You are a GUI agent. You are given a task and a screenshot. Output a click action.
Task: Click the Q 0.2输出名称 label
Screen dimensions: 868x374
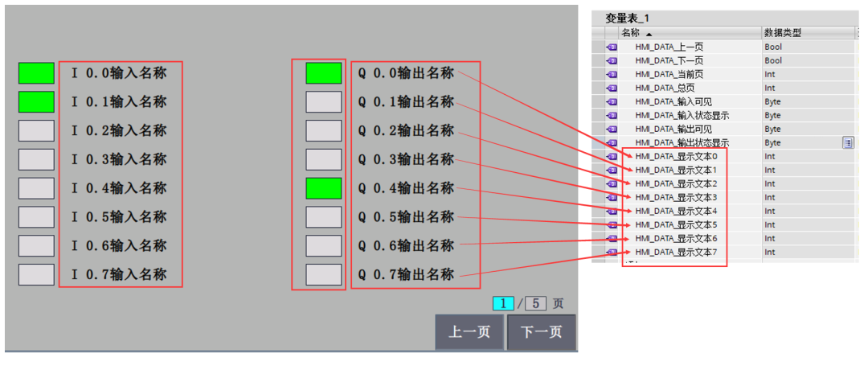tap(407, 131)
